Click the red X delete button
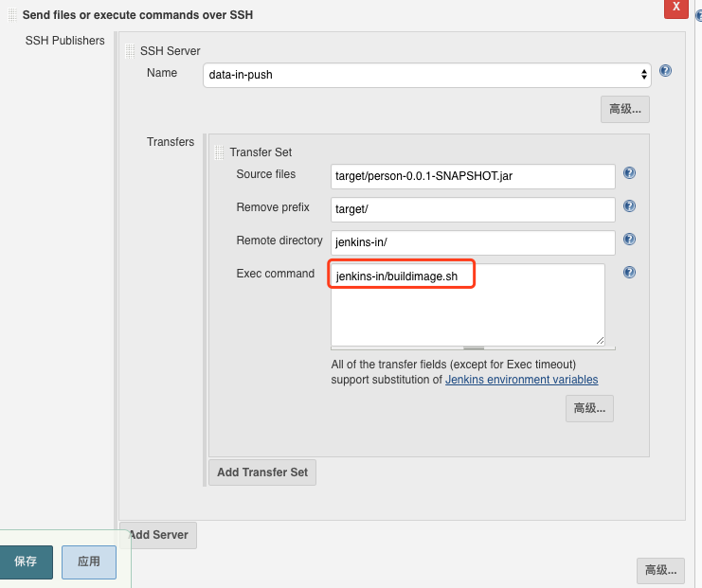 click(676, 9)
